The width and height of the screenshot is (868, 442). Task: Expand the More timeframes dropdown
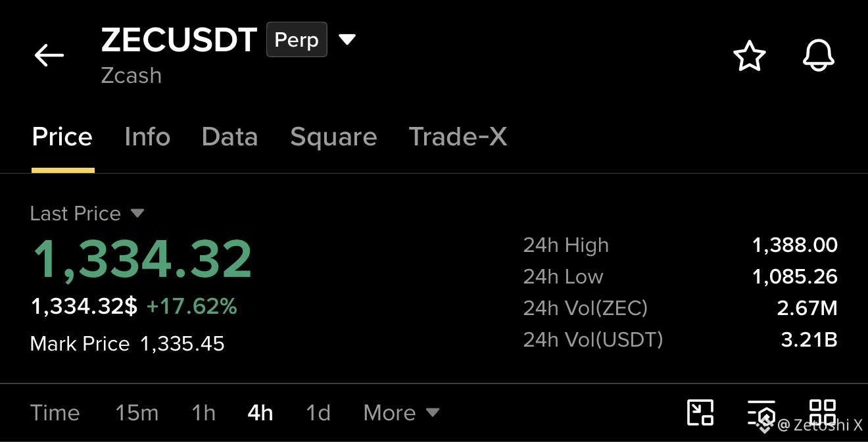tap(401, 413)
